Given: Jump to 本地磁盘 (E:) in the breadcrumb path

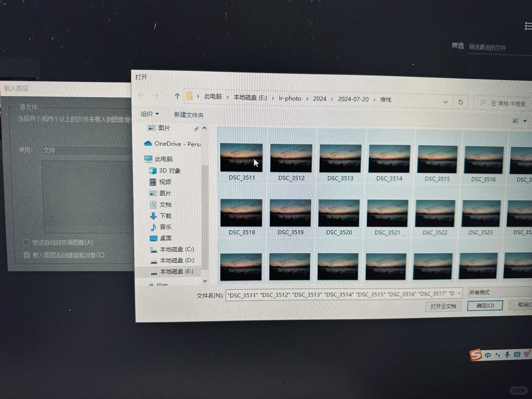Looking at the screenshot, I should point(250,98).
